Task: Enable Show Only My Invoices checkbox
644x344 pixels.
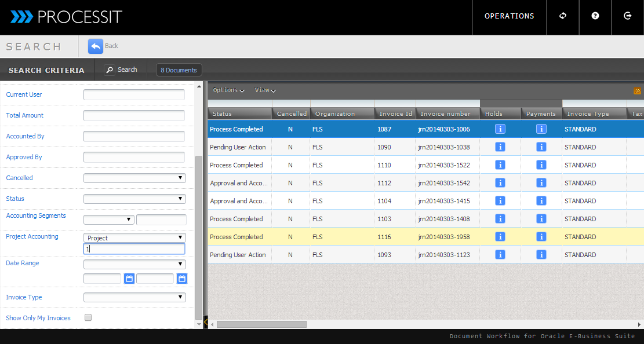Action: point(88,317)
